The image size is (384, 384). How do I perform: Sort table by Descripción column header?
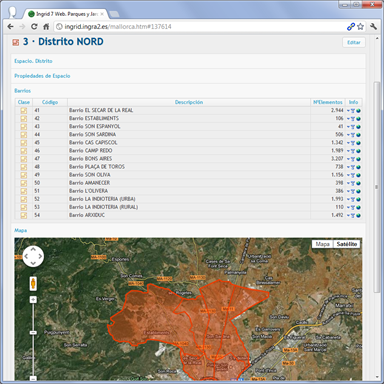[x=189, y=102]
